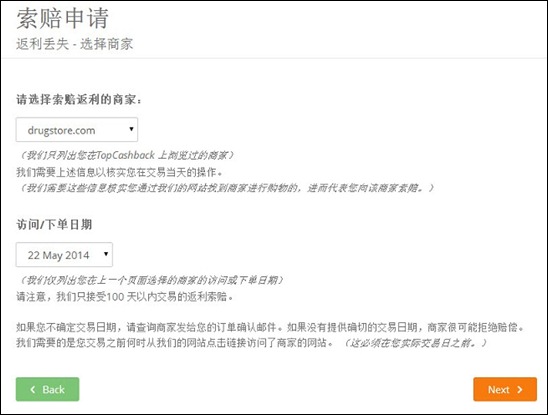Click the italic note below date selector
Image resolution: width=548 pixels, height=415 pixels.
pos(151,280)
